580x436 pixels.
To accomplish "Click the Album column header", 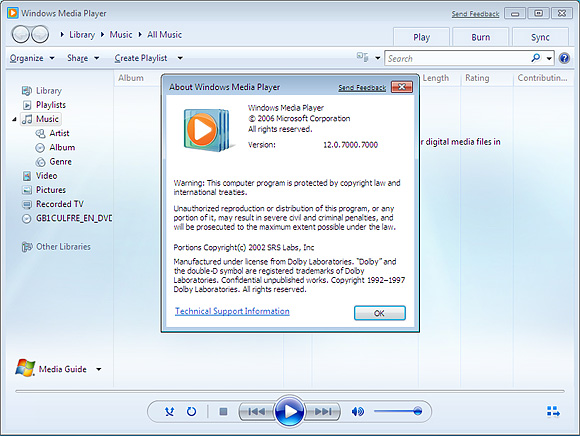I will [x=131, y=78].
